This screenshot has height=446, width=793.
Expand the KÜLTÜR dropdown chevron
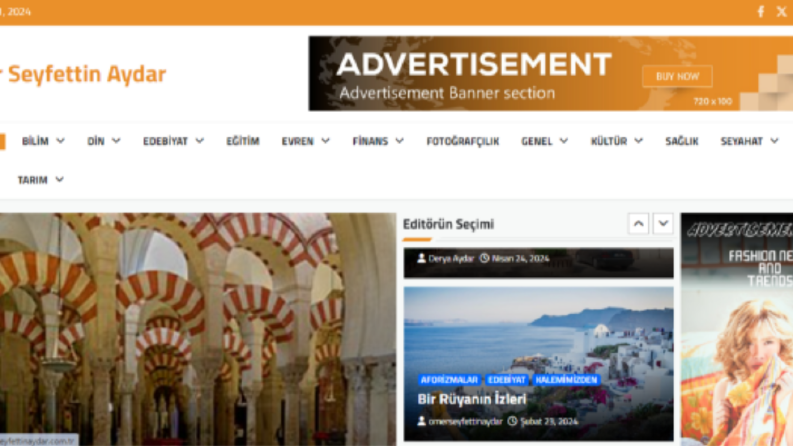(x=639, y=141)
